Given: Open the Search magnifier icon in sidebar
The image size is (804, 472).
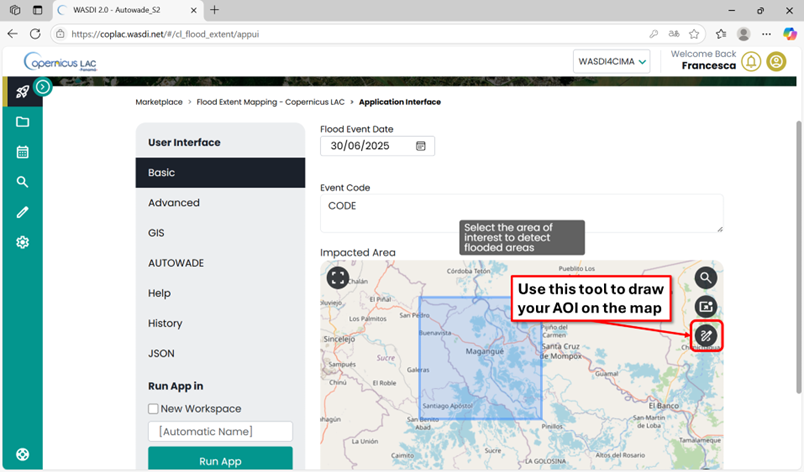Looking at the screenshot, I should 22,182.
